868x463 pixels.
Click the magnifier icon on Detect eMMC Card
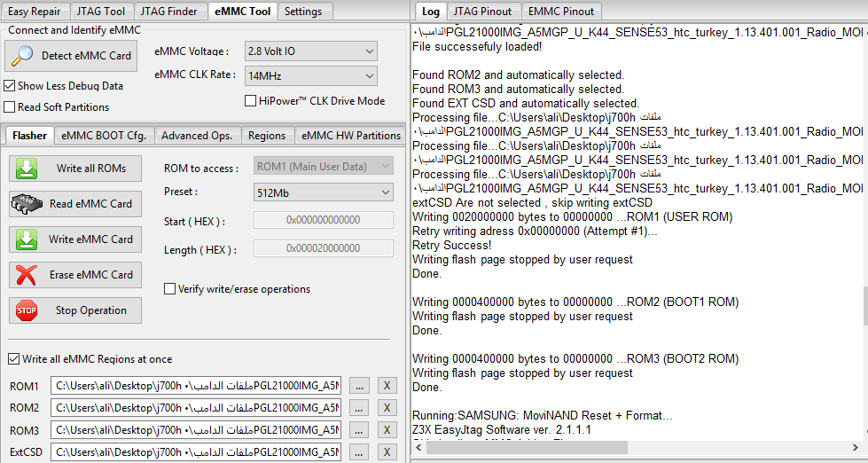23,55
